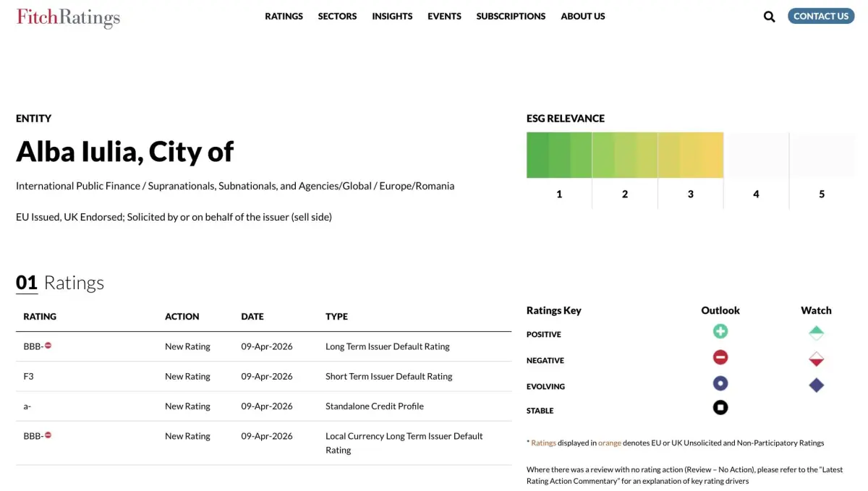Screen dimensions: 868x491
Task: Click the search magnifier icon
Action: pos(769,17)
